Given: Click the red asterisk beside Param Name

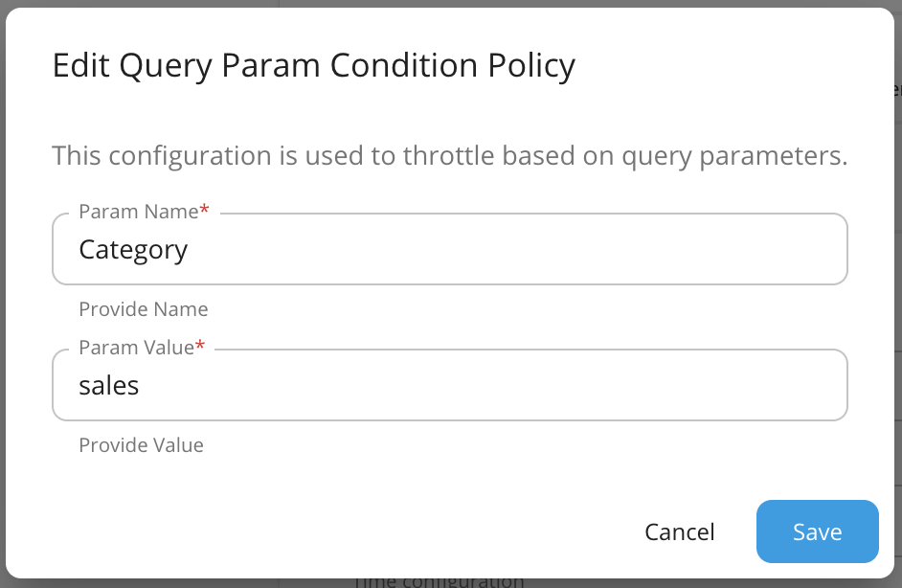Looking at the screenshot, I should tap(204, 210).
